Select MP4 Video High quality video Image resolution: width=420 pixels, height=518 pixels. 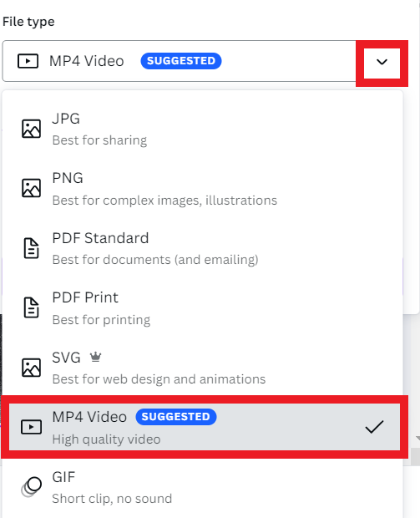tap(205, 427)
